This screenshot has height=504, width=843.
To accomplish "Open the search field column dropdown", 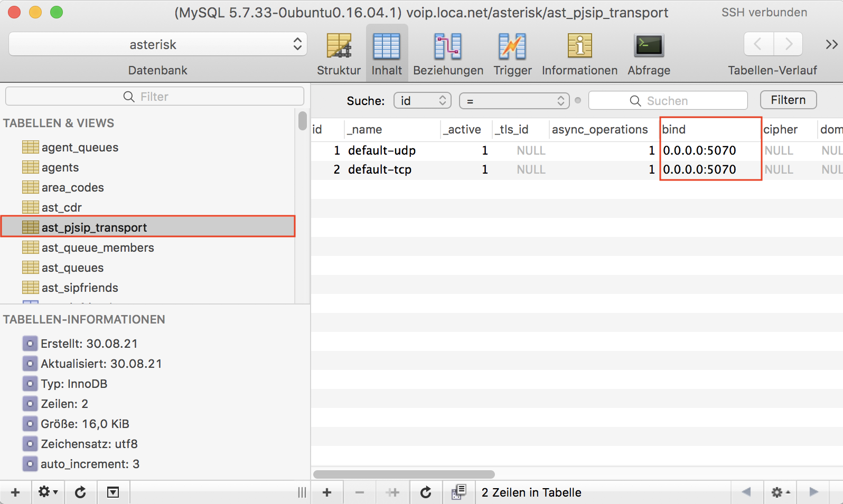I will [x=422, y=100].
